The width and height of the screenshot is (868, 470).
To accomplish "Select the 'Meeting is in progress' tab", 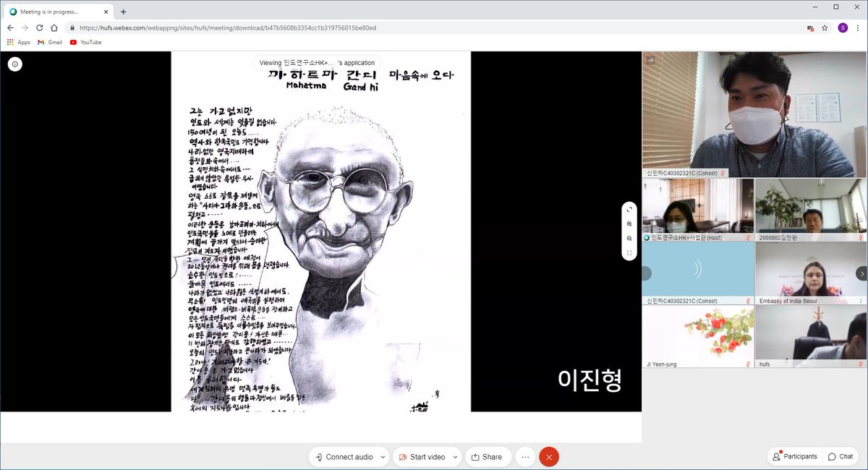I will pos(58,12).
